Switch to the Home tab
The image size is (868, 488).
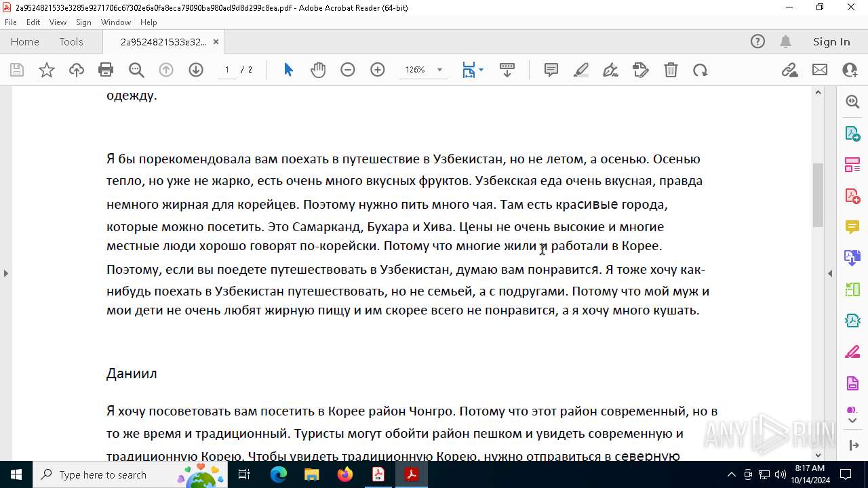pyautogui.click(x=25, y=41)
